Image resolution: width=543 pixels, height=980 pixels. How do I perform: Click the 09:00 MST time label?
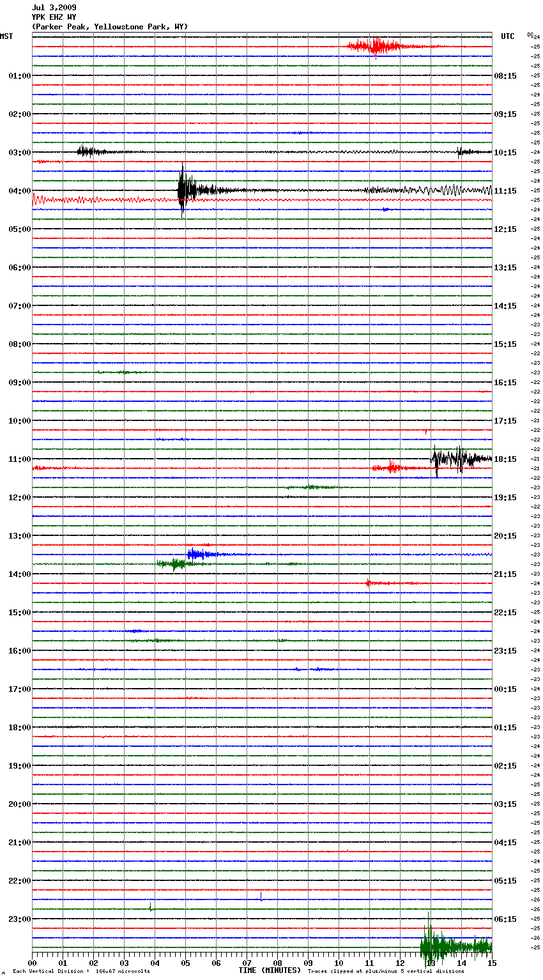19,382
